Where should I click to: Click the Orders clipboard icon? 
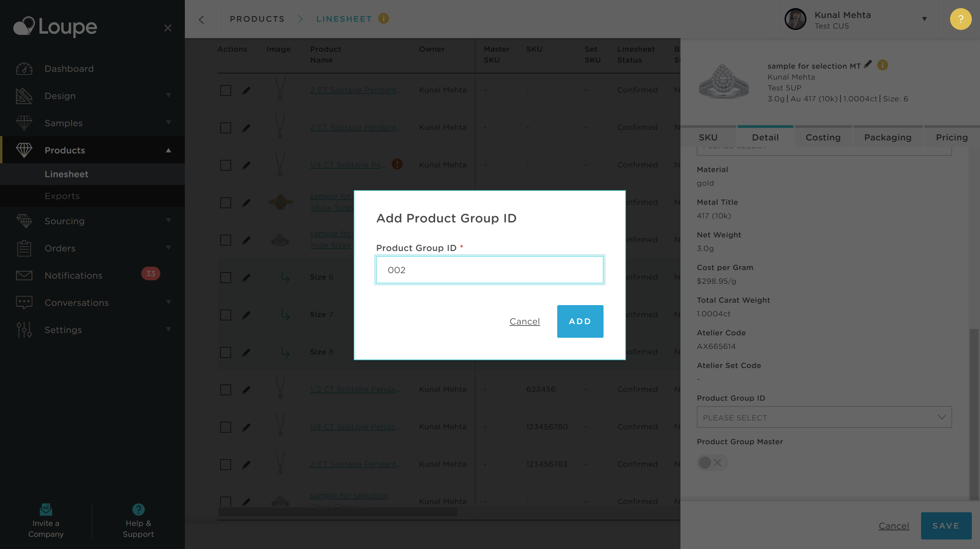(24, 248)
